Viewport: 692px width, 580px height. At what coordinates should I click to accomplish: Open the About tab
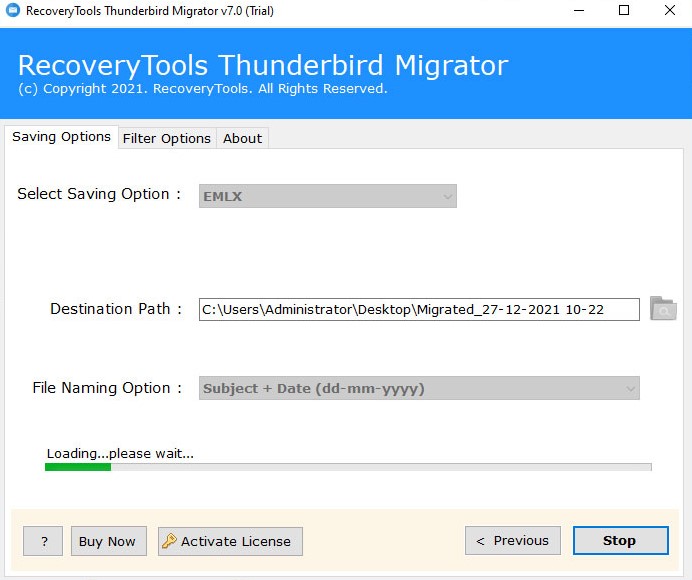click(242, 139)
